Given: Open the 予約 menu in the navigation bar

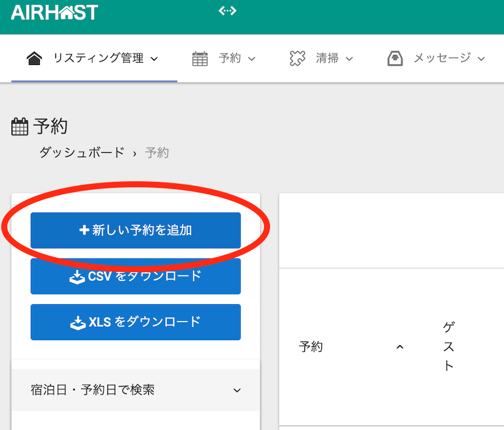Looking at the screenshot, I should coord(230,58).
